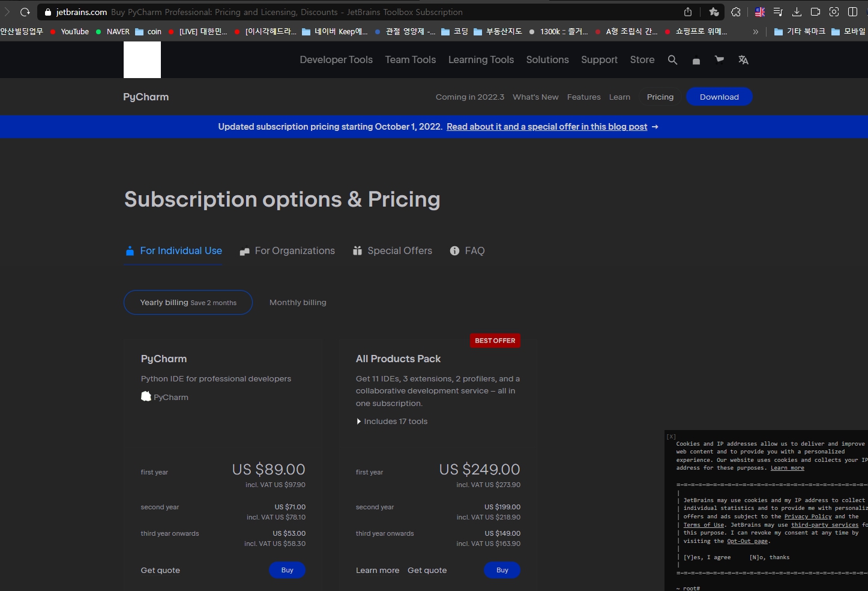Open site search with the magnifier icon
Screen dimensions: 868x591
(x=673, y=60)
